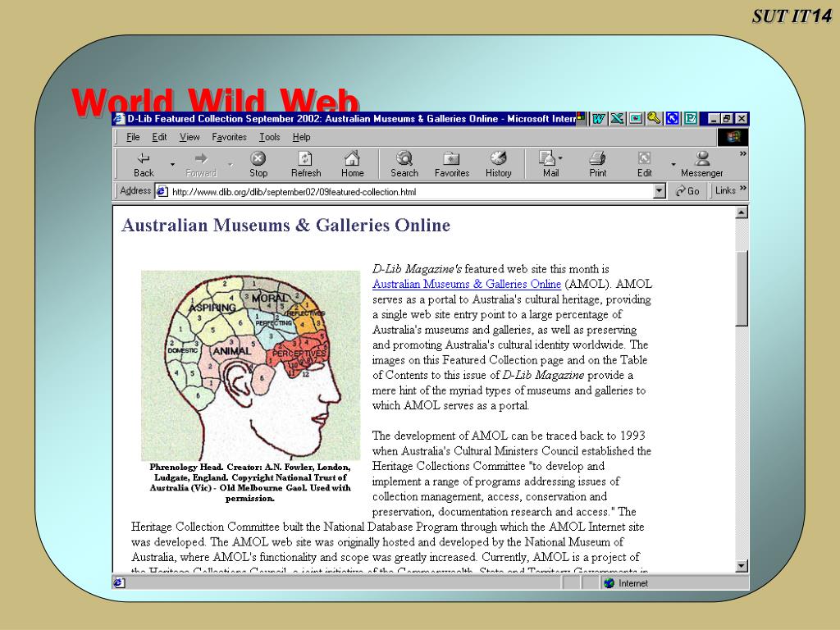Open the Help menu
This screenshot has height=630, width=840.
(x=302, y=137)
